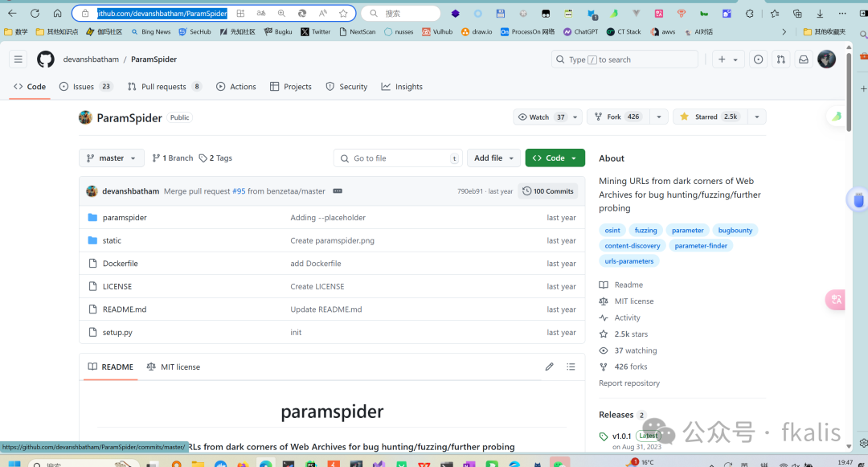Toggle Starred button for the repository

click(x=710, y=117)
